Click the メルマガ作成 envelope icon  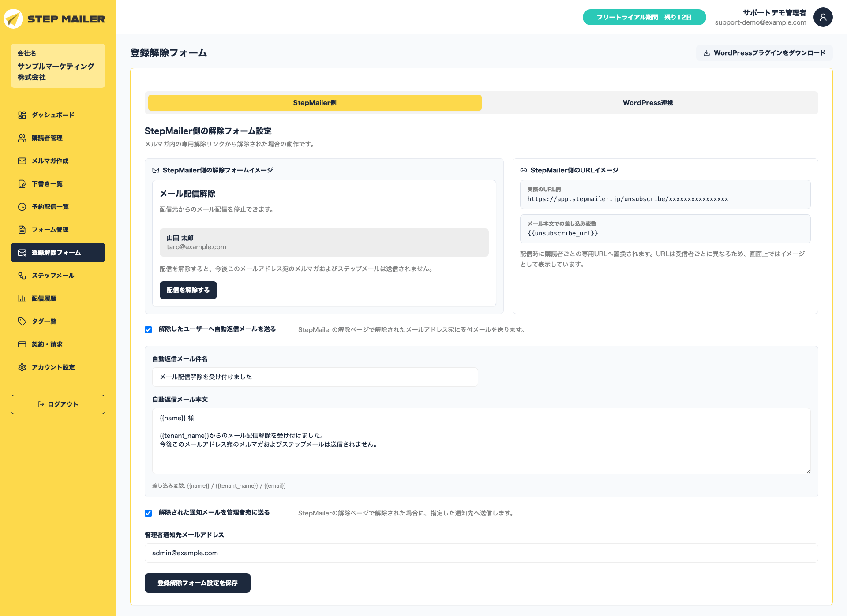pyautogui.click(x=22, y=161)
